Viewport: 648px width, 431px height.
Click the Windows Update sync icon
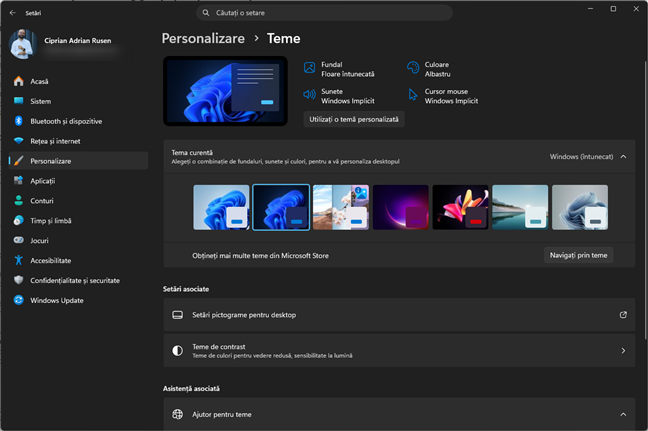point(19,300)
